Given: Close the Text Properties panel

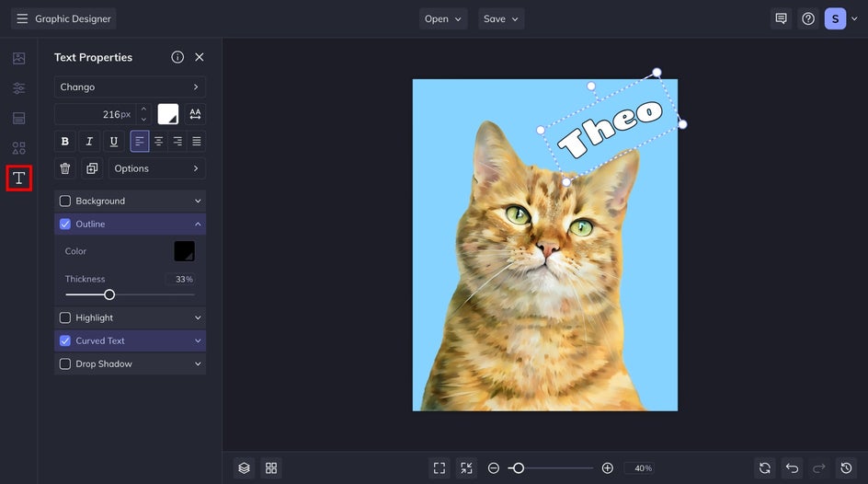Looking at the screenshot, I should pos(200,57).
